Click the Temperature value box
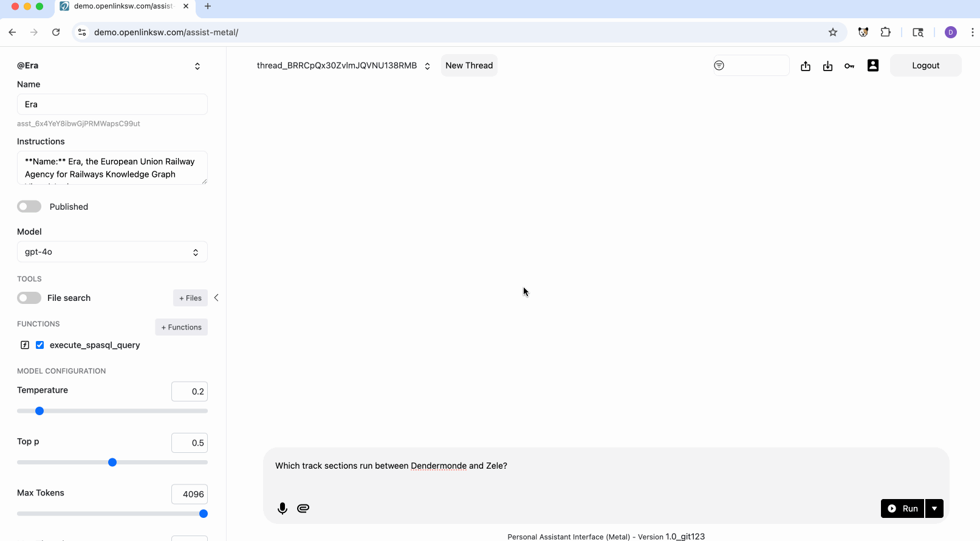 (x=190, y=391)
